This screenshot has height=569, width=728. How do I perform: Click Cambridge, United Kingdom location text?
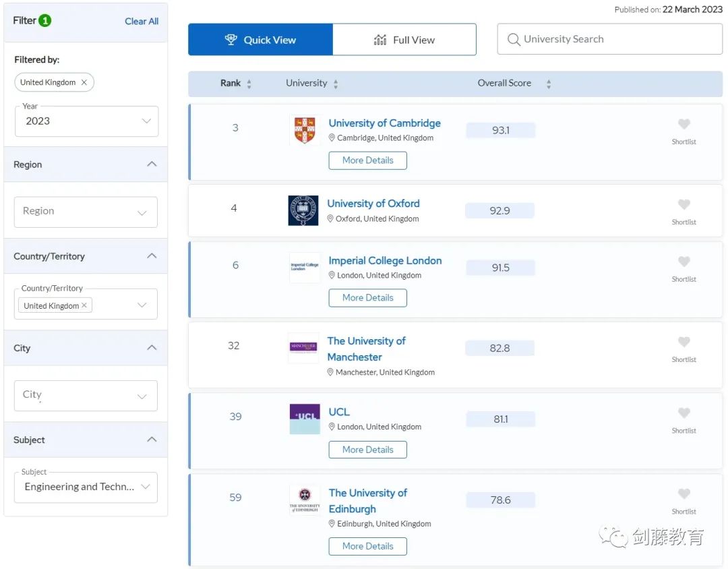(385, 138)
